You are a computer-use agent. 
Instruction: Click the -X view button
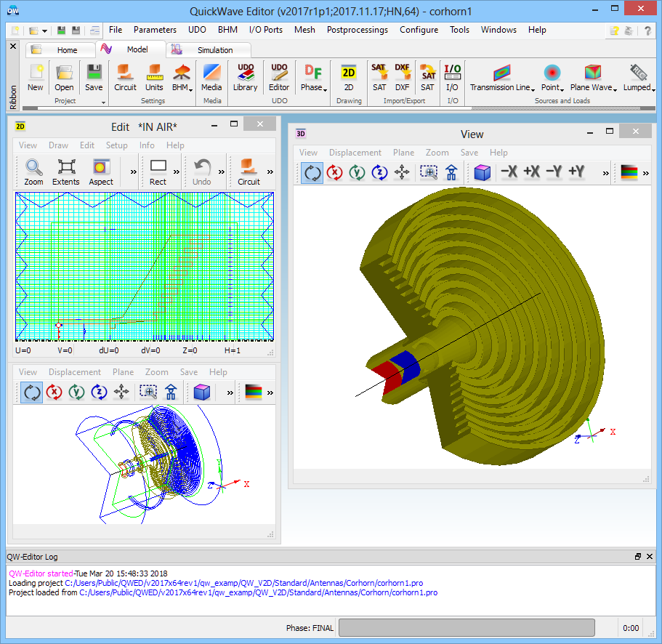[x=509, y=172]
